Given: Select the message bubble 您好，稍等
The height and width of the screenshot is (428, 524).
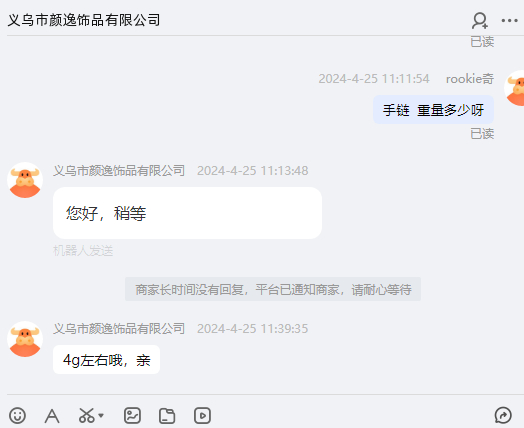Looking at the screenshot, I should coord(187,213).
